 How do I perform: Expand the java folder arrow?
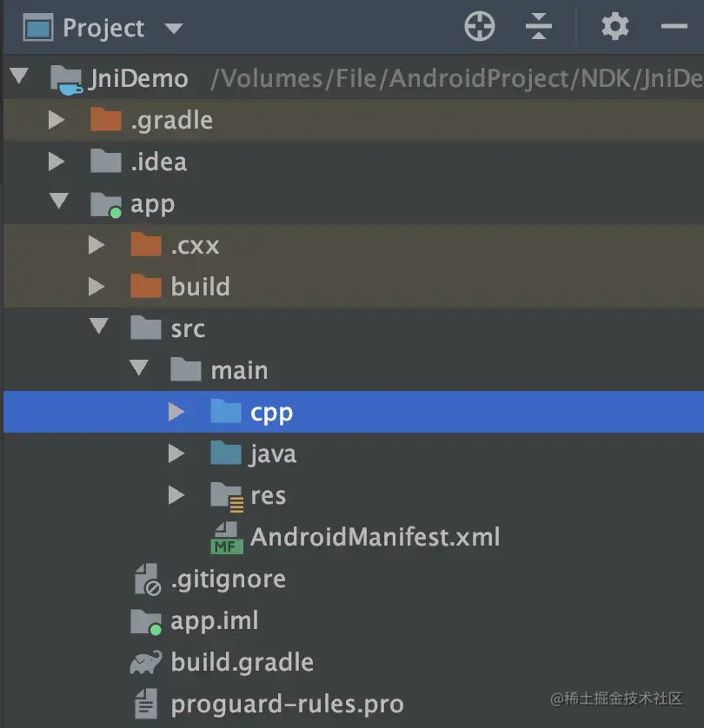click(x=176, y=453)
